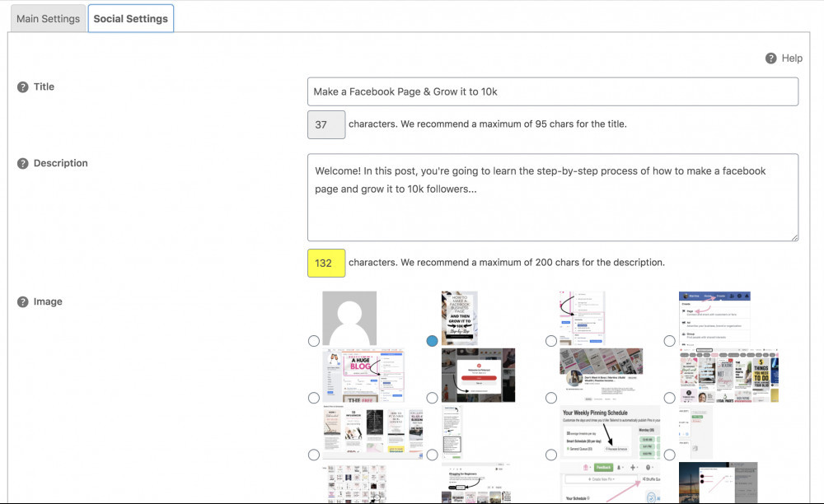Click the Facebook Create menu thumbnail
This screenshot has height=504, width=824.
click(x=714, y=318)
